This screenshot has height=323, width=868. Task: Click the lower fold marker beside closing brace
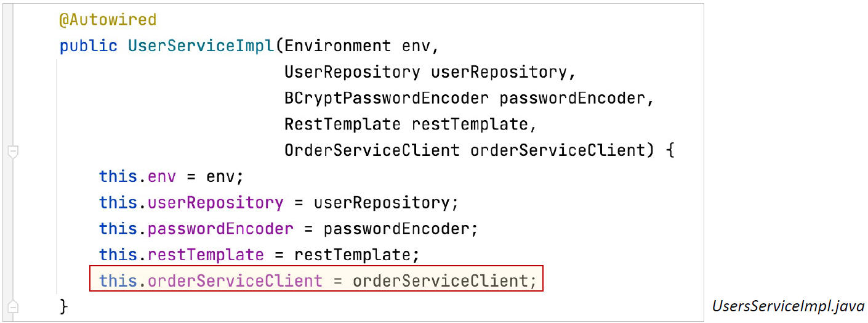pos(13,306)
